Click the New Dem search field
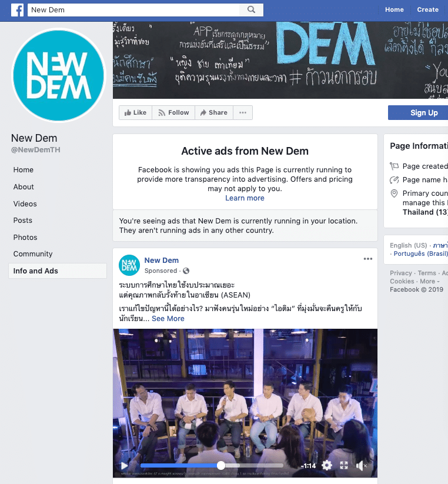Viewport: 448px width, 484px height. pyautogui.click(x=133, y=10)
